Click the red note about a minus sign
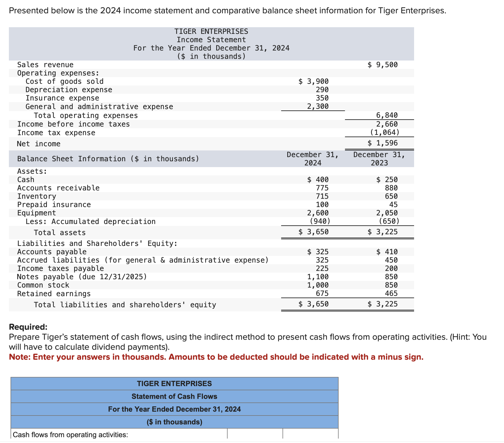504x443 pixels. pos(216,357)
